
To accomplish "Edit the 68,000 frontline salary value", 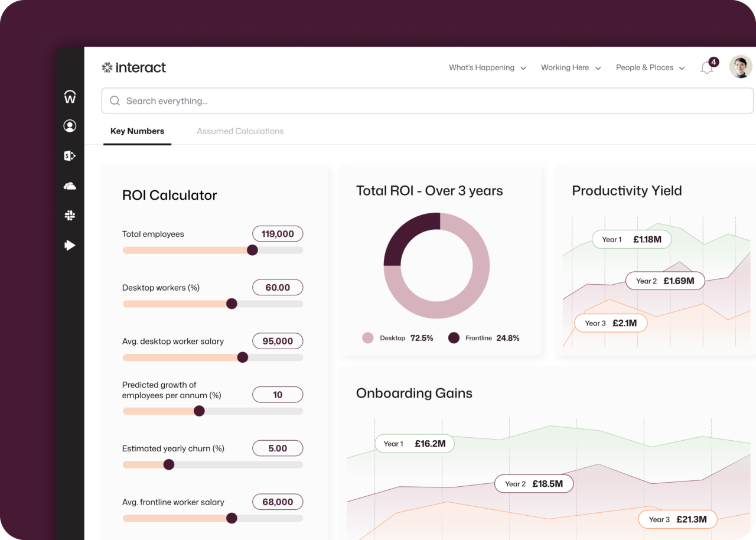I will 278,502.
